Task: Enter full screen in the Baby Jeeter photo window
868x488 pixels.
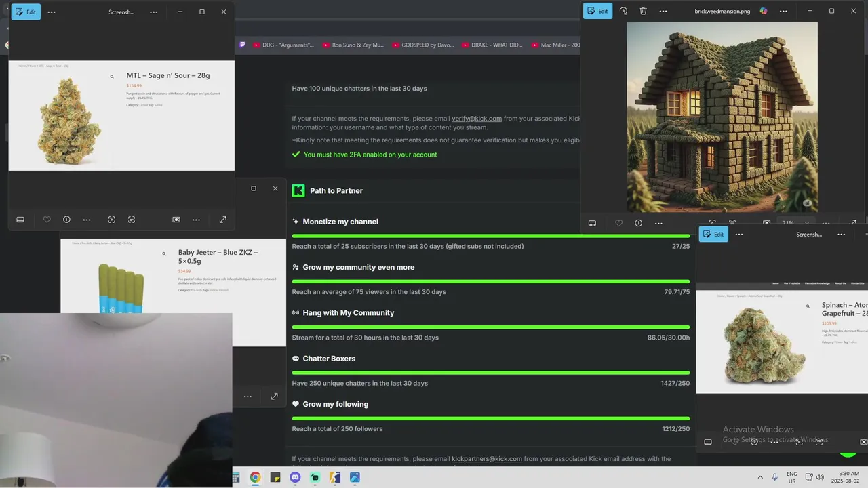Action: pos(274,396)
